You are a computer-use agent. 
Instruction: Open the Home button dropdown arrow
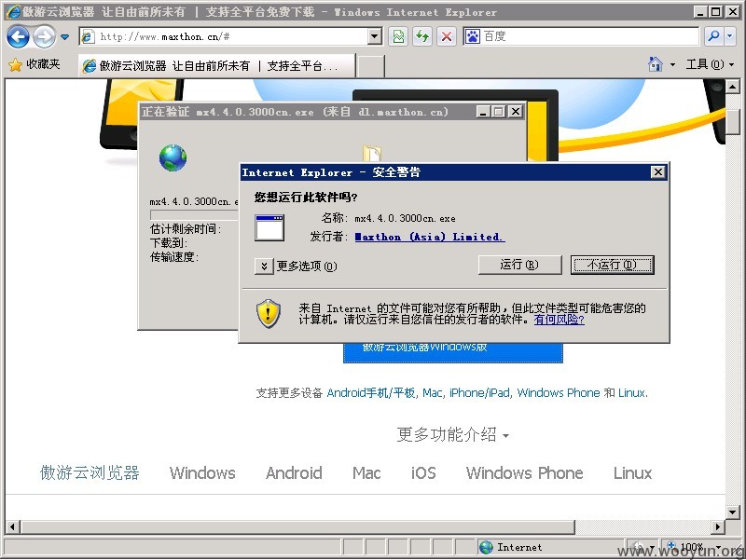672,64
